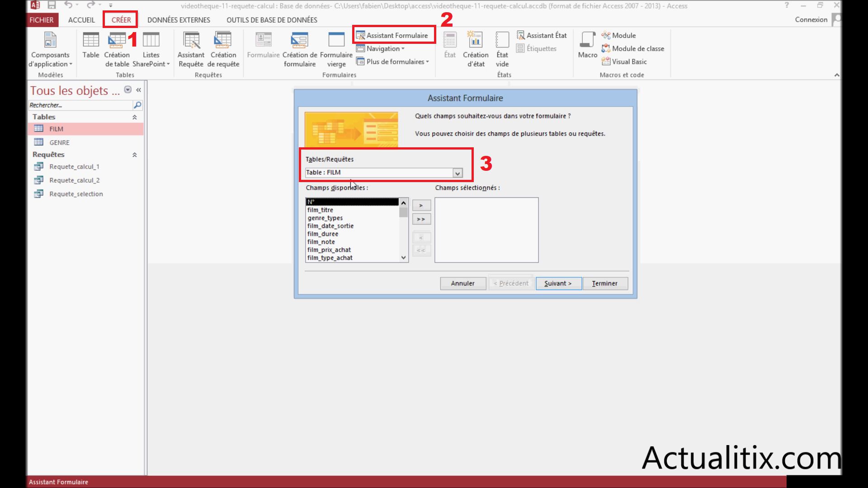The height and width of the screenshot is (488, 868).
Task: Add all fields with >> button
Action: [x=421, y=219]
